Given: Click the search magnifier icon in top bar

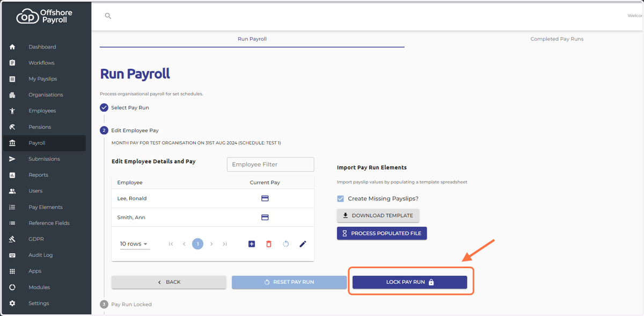Looking at the screenshot, I should 108,16.
